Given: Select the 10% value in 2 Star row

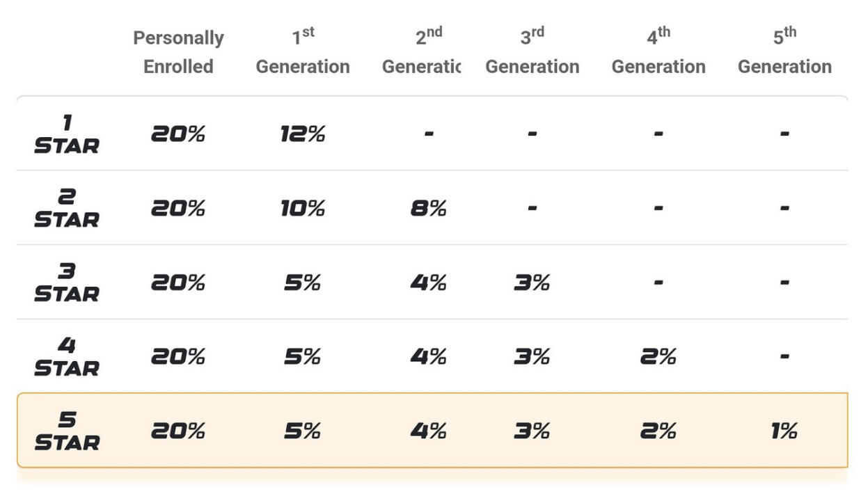Looking at the screenshot, I should [x=303, y=208].
